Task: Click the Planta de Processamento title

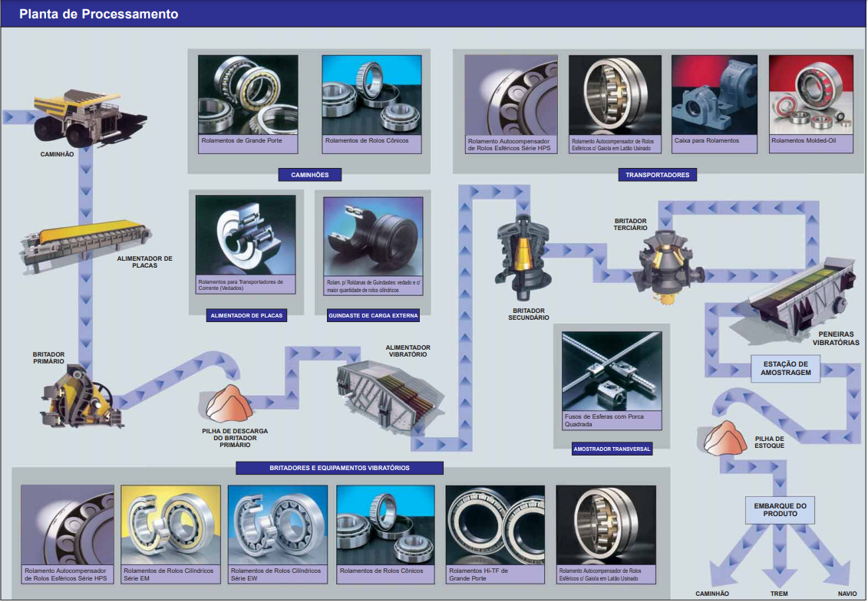Action: point(98,14)
